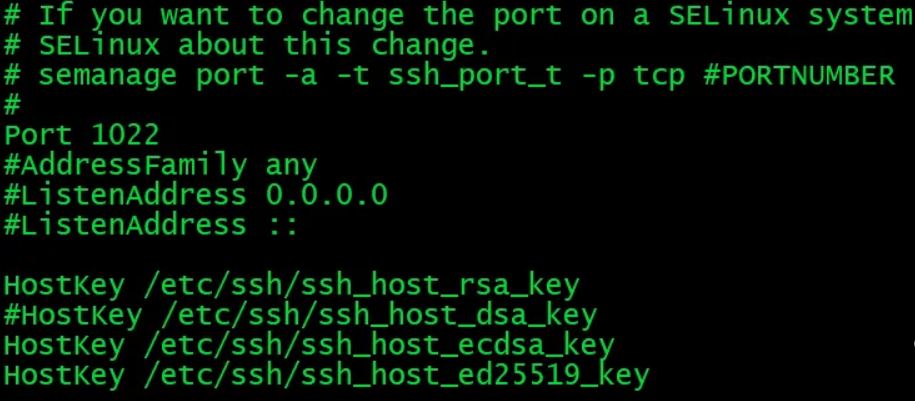Viewport: 915px width, 401px height.
Task: Click the lone # comment line
Action: click(12, 106)
